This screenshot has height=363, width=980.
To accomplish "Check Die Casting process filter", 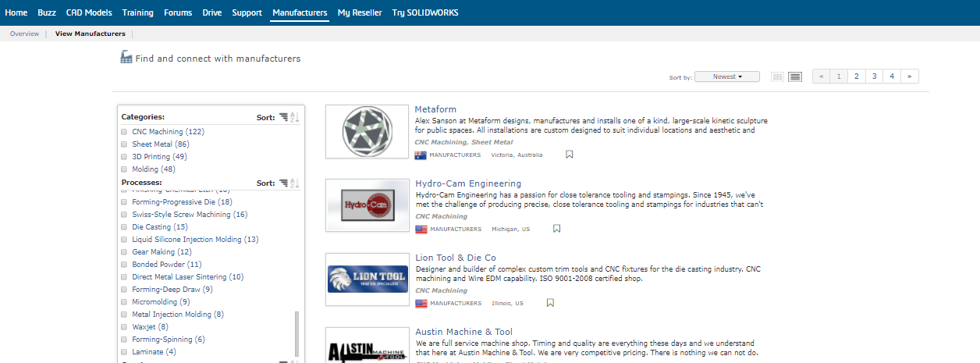I will point(124,227).
